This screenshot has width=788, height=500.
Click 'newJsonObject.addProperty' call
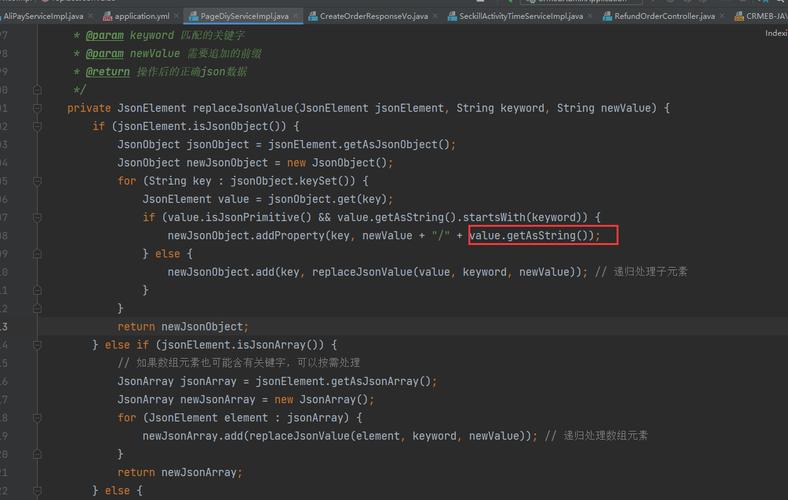click(x=246, y=236)
